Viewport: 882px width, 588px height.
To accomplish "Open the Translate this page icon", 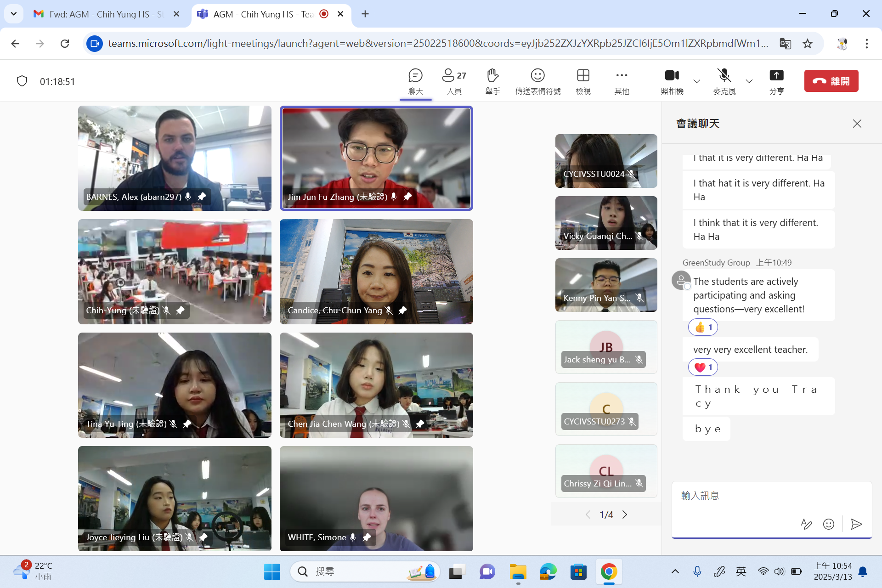I will coord(786,44).
